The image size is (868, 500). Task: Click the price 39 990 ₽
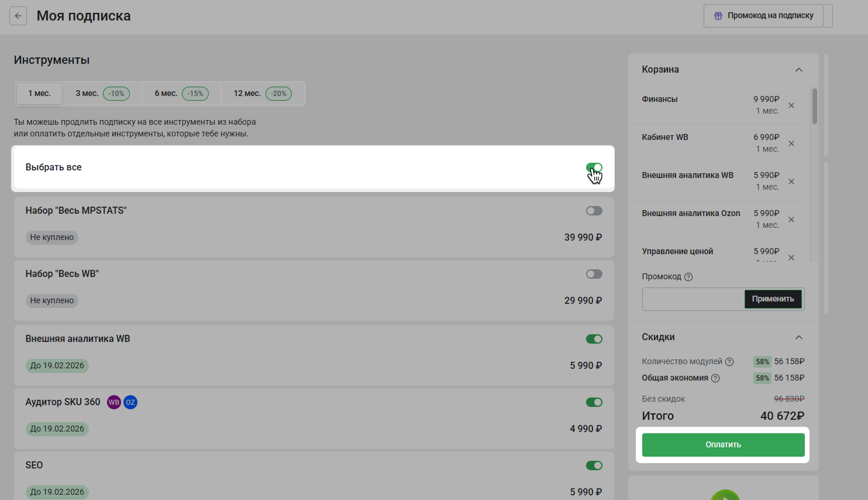point(583,237)
